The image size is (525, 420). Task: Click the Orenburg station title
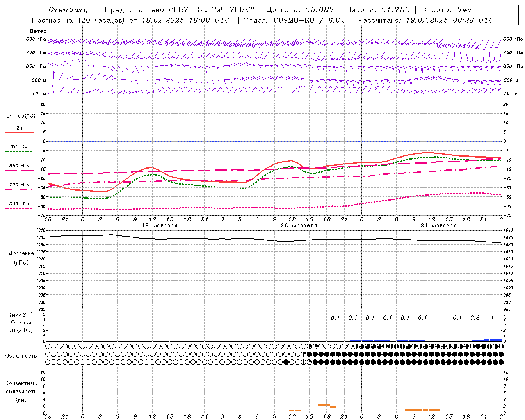click(68, 10)
